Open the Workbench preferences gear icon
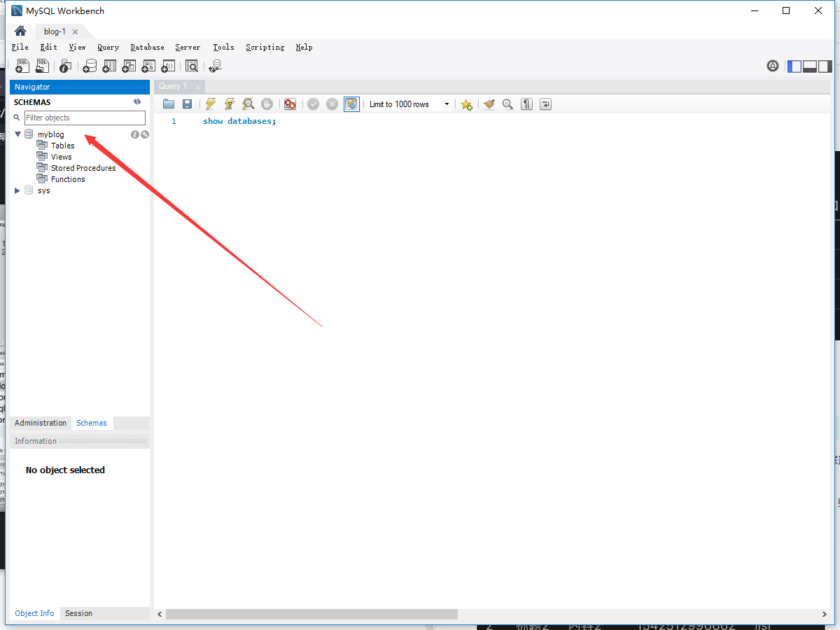This screenshot has width=840, height=630. pyautogui.click(x=773, y=66)
